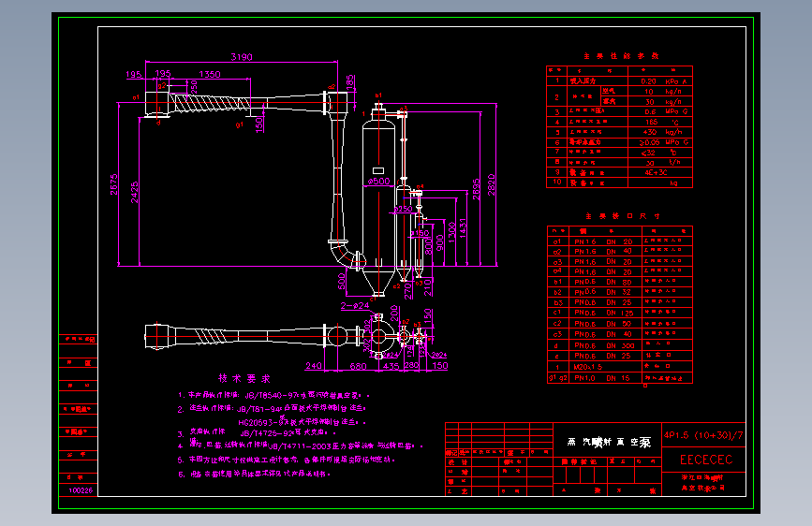The image size is (812, 526).
Task: Click the 185 dimension near flange
Action: coord(350,83)
